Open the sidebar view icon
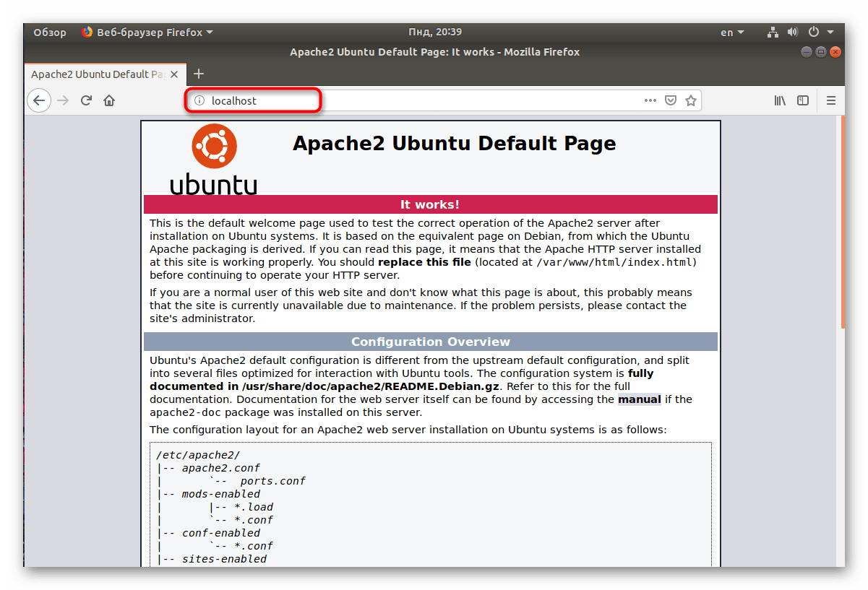This screenshot has height=590, width=868. pyautogui.click(x=803, y=100)
